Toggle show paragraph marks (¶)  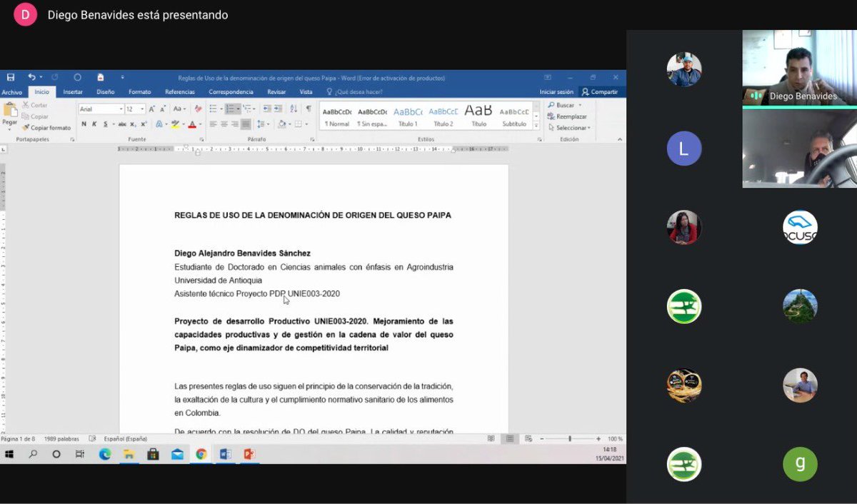pyautogui.click(x=309, y=109)
